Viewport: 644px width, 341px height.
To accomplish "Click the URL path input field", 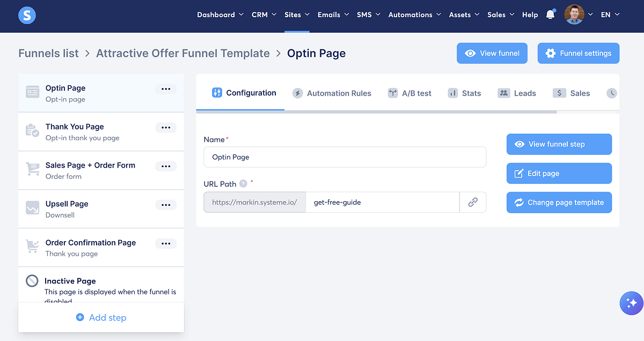I will [383, 202].
